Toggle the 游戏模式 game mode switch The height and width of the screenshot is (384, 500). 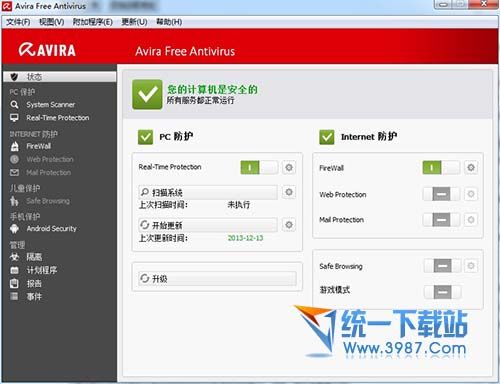(x=443, y=292)
